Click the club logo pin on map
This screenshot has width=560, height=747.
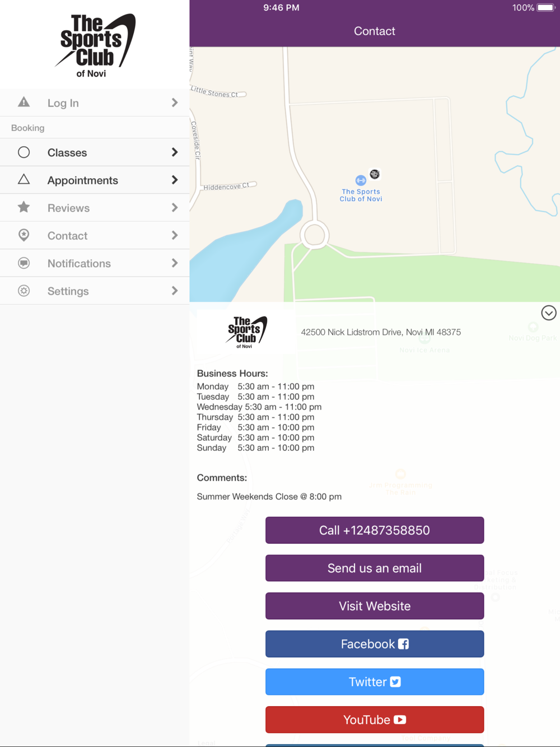(375, 174)
